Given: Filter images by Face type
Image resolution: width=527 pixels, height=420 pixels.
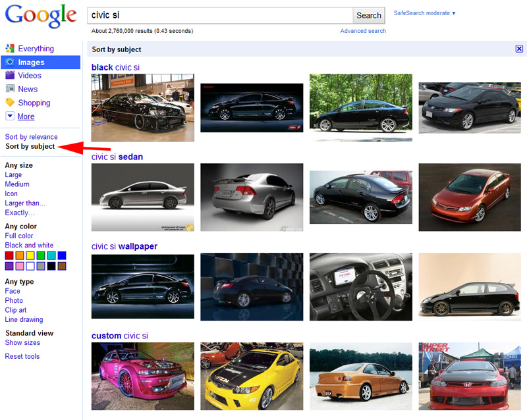Looking at the screenshot, I should 13,291.
